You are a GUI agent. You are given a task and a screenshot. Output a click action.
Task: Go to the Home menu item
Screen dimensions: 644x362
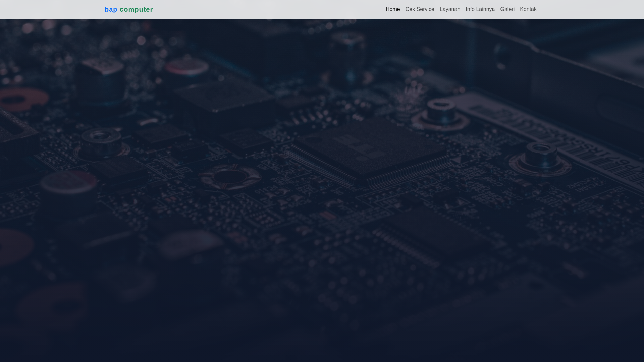pos(393,9)
